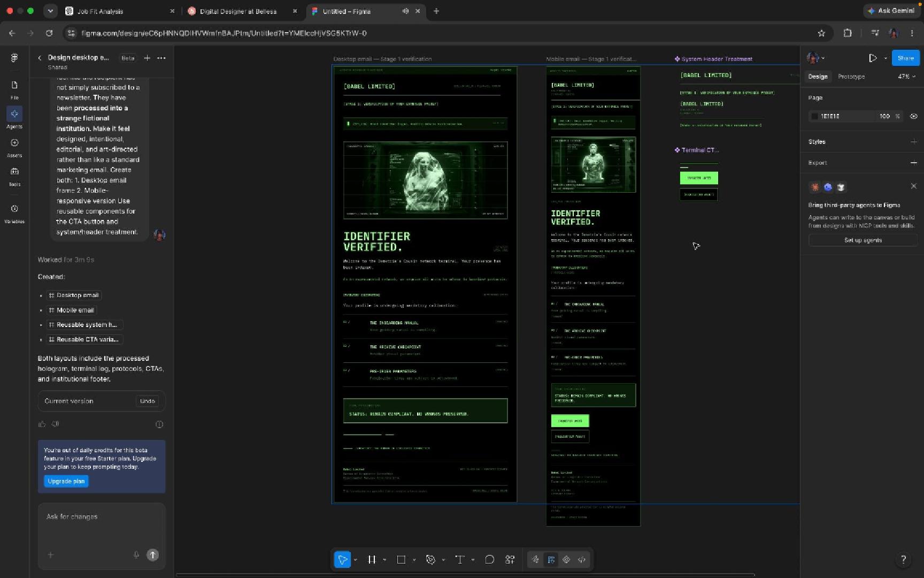Select the Design tab
Screen dimensions: 924x578
(818, 77)
